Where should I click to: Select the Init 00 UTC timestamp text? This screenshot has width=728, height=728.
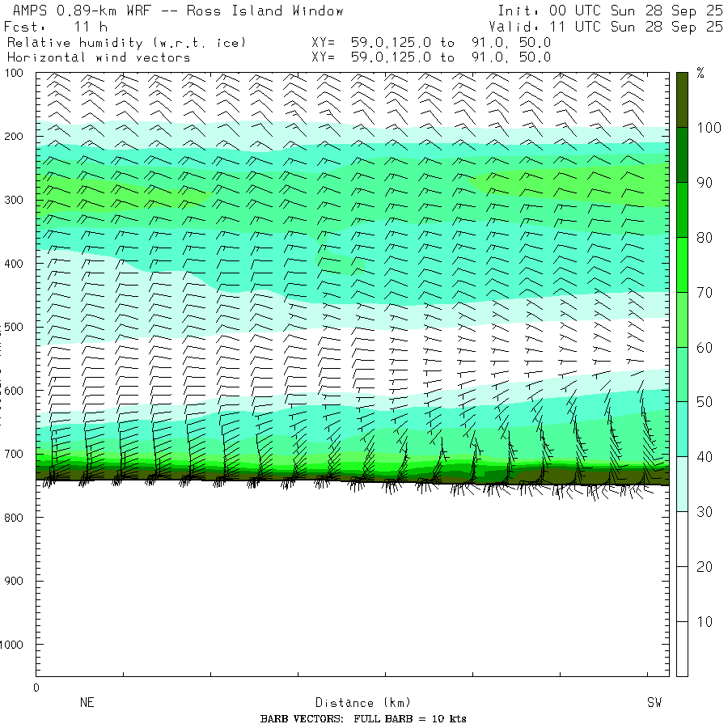pyautogui.click(x=610, y=11)
